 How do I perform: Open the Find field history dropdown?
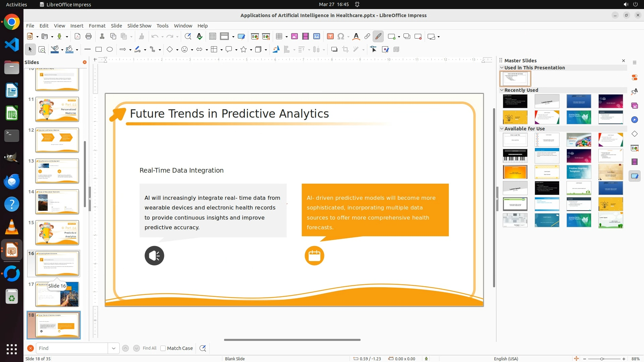pyautogui.click(x=114, y=348)
